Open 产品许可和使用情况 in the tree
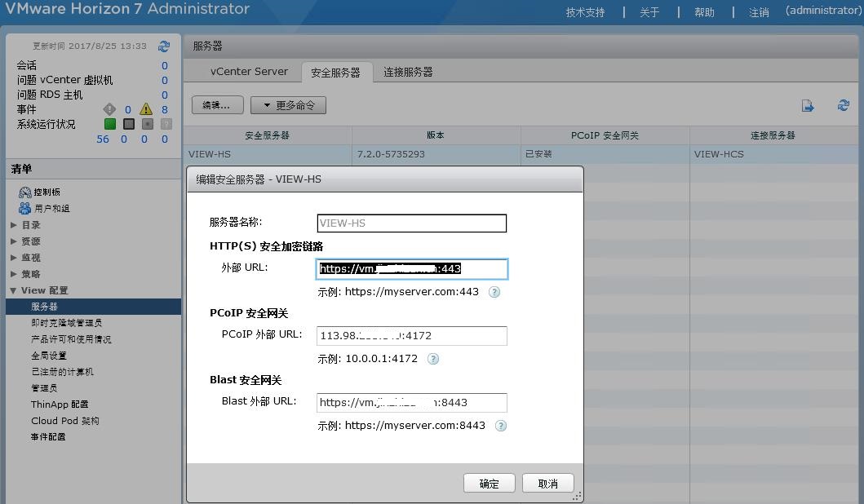 click(x=71, y=339)
